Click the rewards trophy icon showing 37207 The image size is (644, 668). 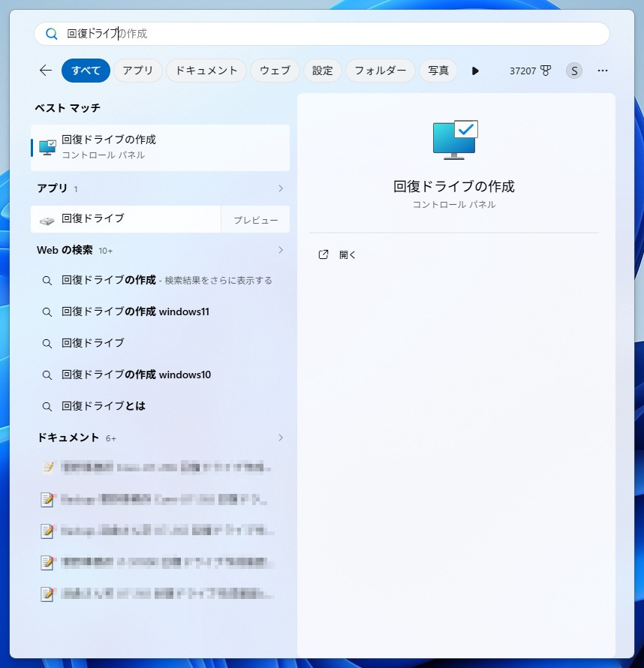[x=545, y=71]
